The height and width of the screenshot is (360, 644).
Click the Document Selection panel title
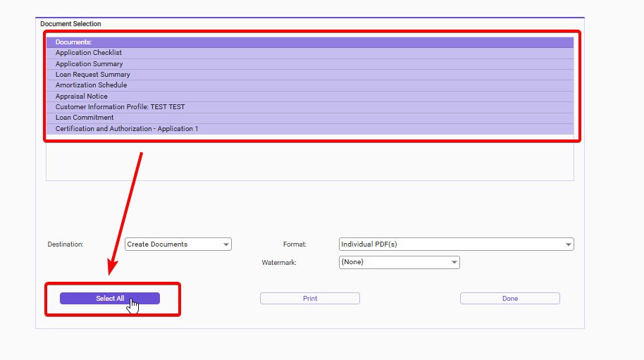click(70, 24)
